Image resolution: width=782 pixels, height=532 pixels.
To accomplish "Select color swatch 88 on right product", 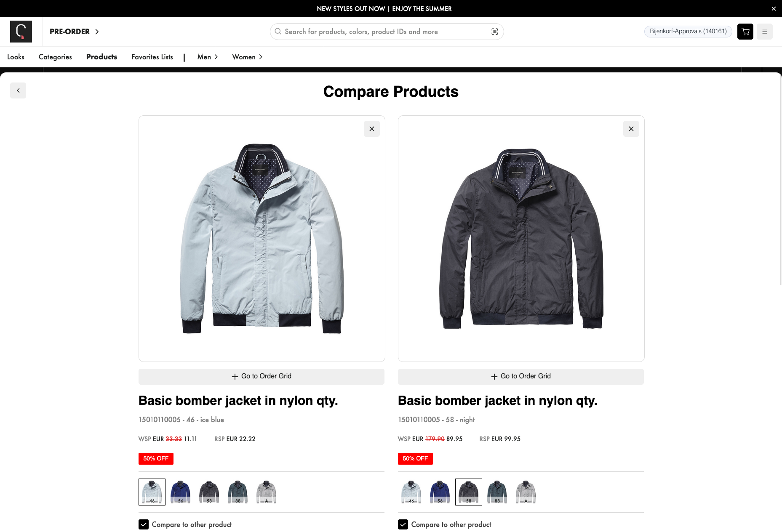I will coord(497,492).
